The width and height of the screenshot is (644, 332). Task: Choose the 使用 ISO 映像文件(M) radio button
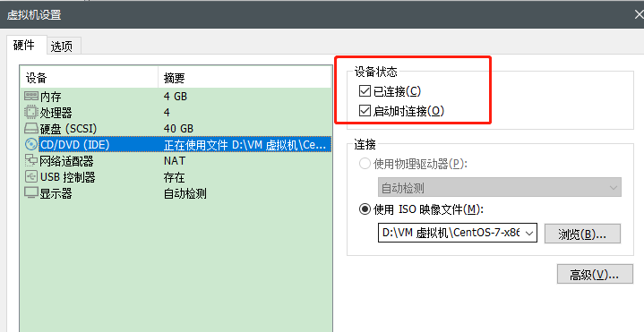coord(365,209)
